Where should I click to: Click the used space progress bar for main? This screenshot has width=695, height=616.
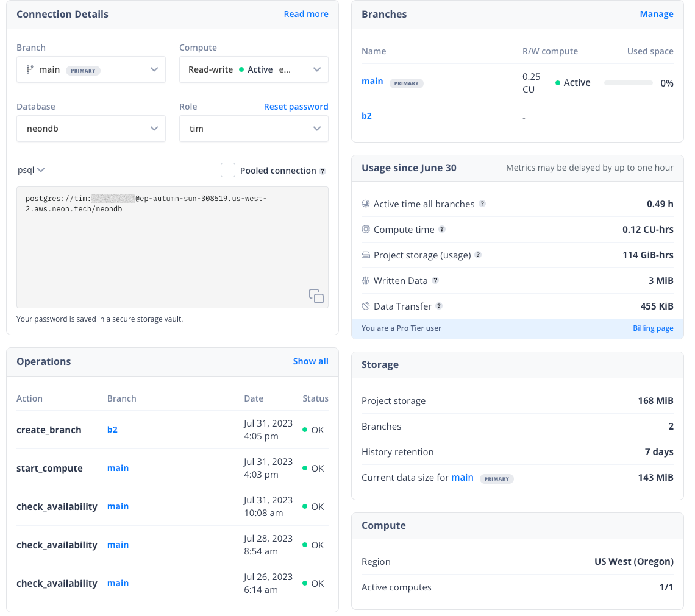point(628,82)
